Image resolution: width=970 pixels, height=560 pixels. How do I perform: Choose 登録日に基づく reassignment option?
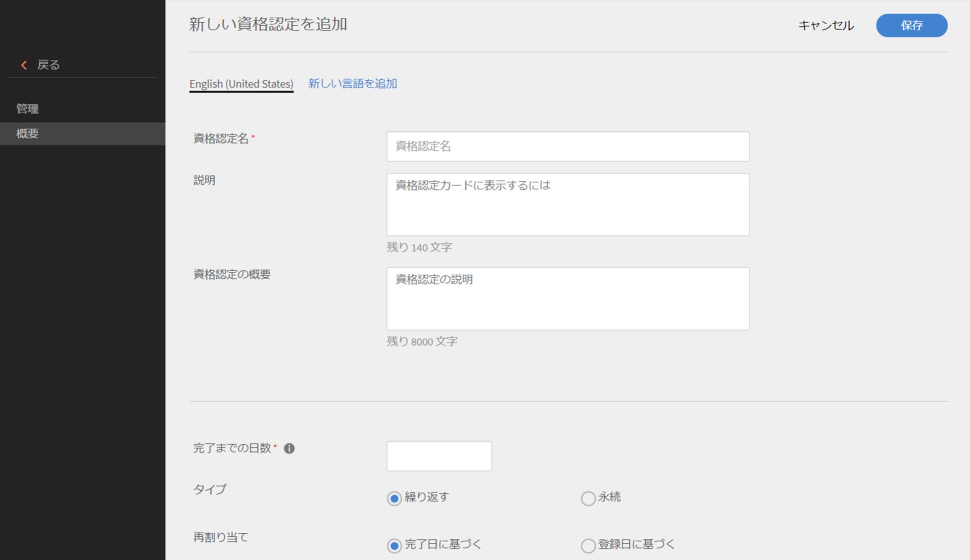point(588,546)
